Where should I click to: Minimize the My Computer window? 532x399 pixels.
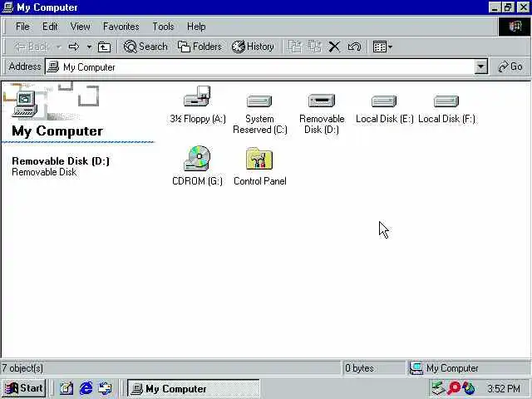(x=495, y=7)
